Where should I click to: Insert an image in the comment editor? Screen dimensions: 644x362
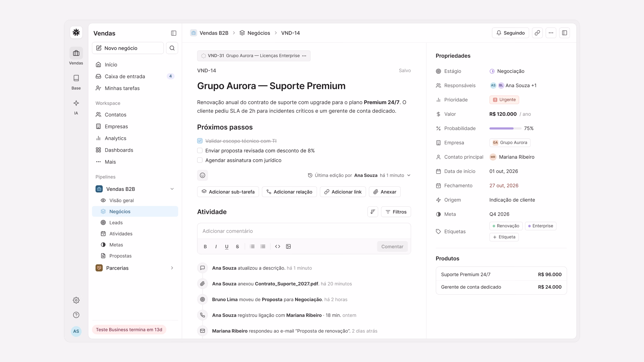[x=288, y=246]
